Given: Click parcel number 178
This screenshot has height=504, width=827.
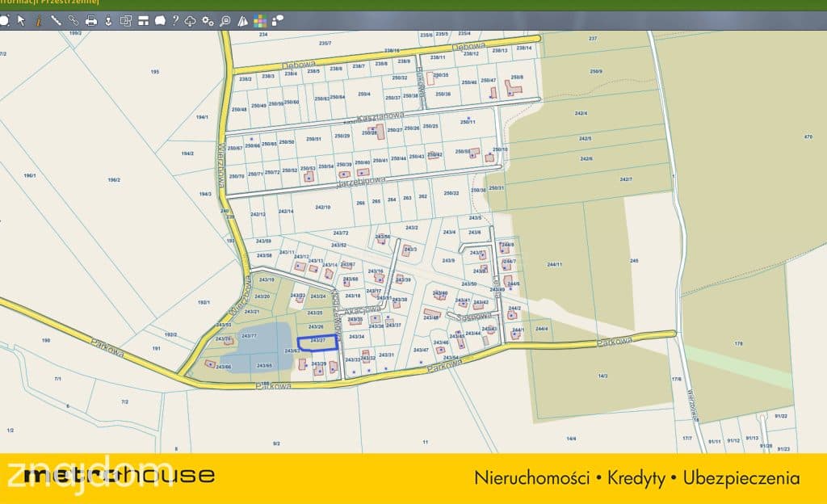Looking at the screenshot, I should click(x=738, y=344).
